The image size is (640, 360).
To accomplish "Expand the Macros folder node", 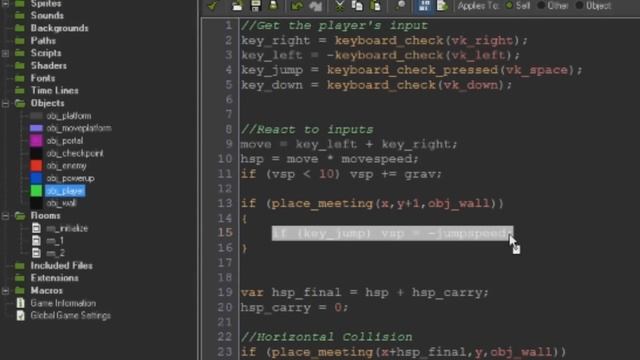I will [6, 291].
